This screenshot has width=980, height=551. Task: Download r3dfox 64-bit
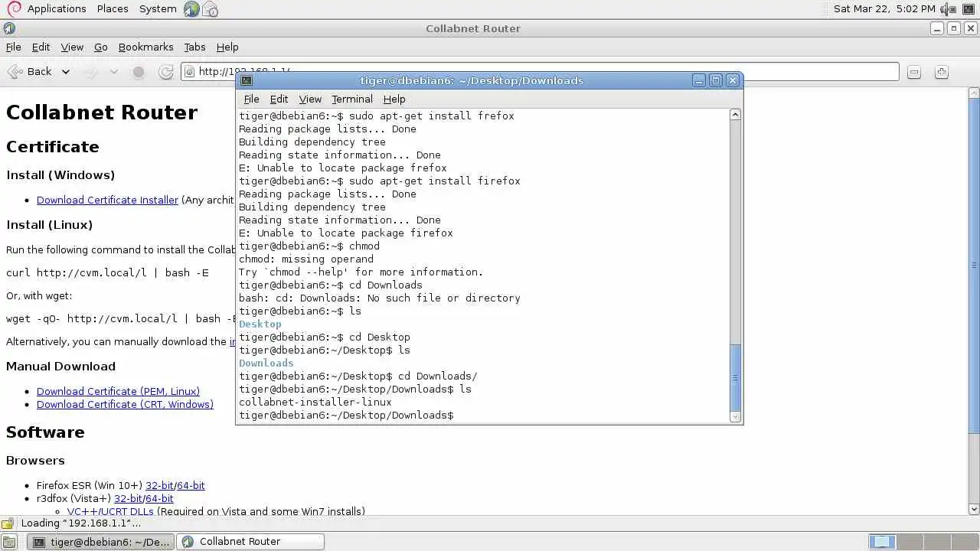[x=159, y=498]
